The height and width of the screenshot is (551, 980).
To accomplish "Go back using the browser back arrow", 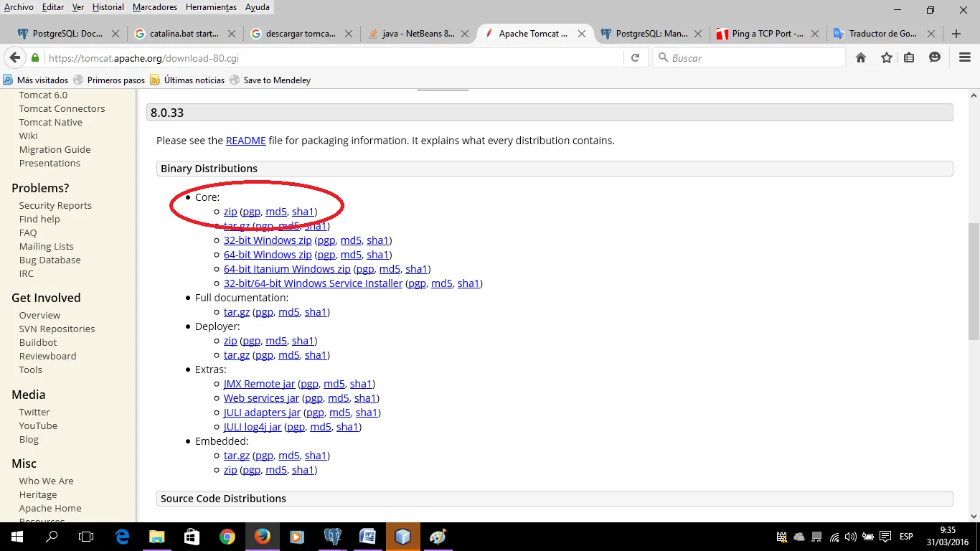I will pos(15,58).
